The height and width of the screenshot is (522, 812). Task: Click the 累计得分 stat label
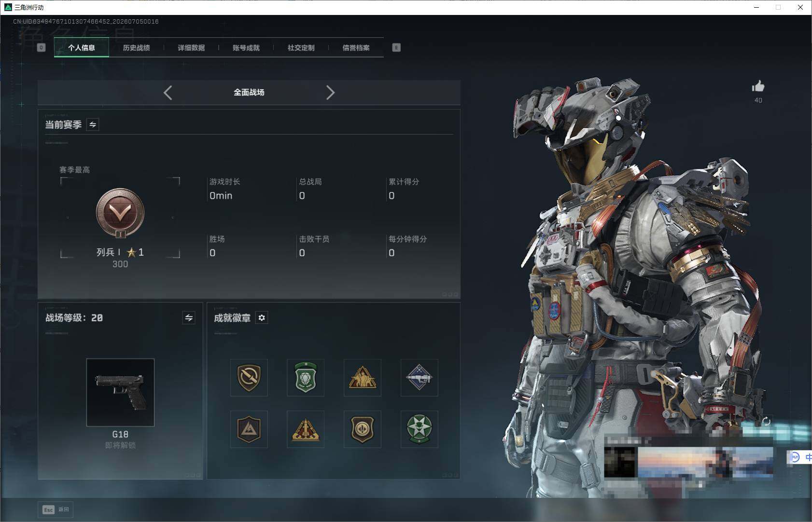click(x=404, y=181)
